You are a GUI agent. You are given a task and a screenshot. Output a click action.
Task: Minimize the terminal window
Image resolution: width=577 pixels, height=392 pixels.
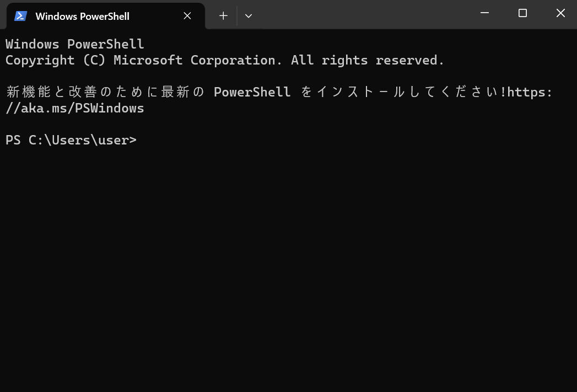(484, 13)
